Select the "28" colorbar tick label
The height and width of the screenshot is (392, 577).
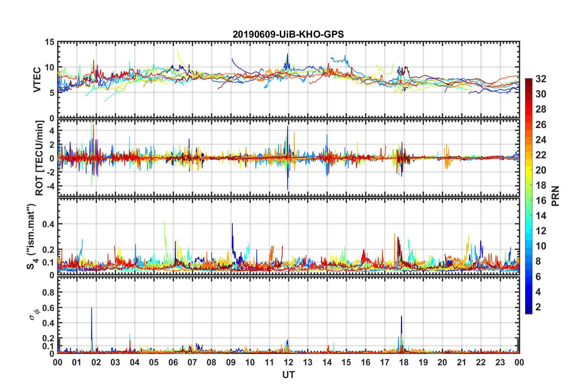tap(541, 109)
